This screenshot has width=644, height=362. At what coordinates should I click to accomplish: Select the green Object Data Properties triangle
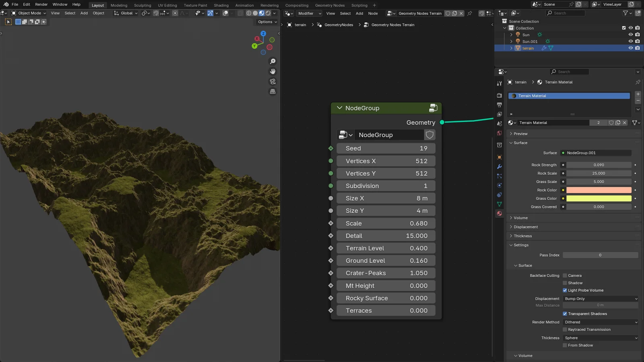coord(499,204)
